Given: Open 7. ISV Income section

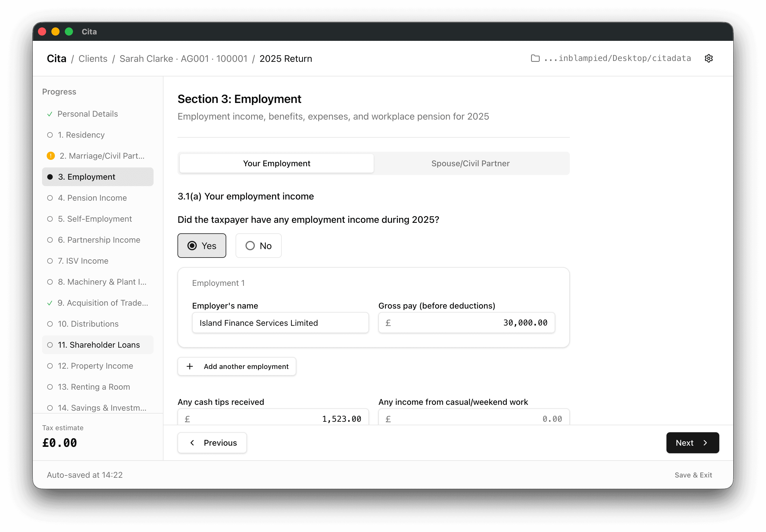Looking at the screenshot, I should click(x=98, y=261).
